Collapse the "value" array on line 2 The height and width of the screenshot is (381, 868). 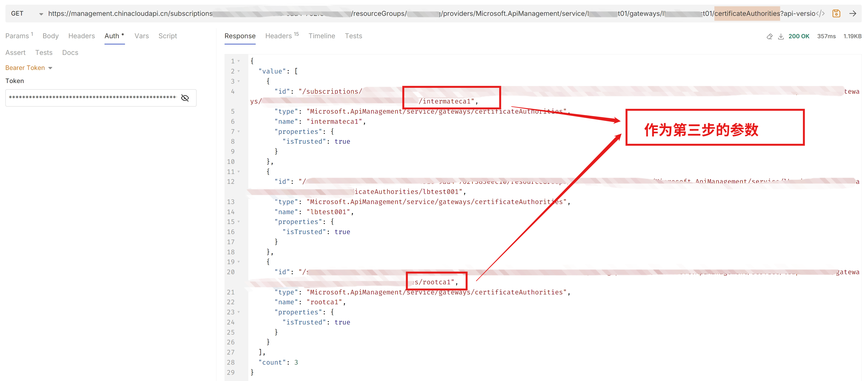(238, 71)
